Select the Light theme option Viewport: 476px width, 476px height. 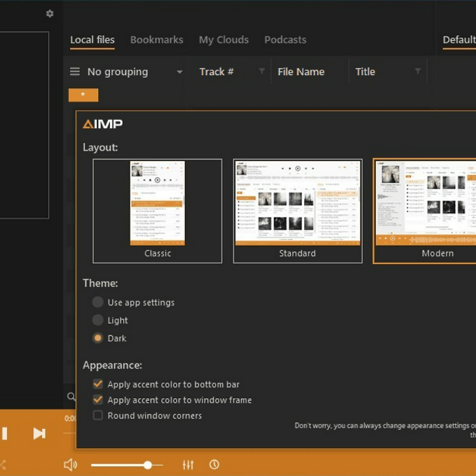(x=98, y=320)
